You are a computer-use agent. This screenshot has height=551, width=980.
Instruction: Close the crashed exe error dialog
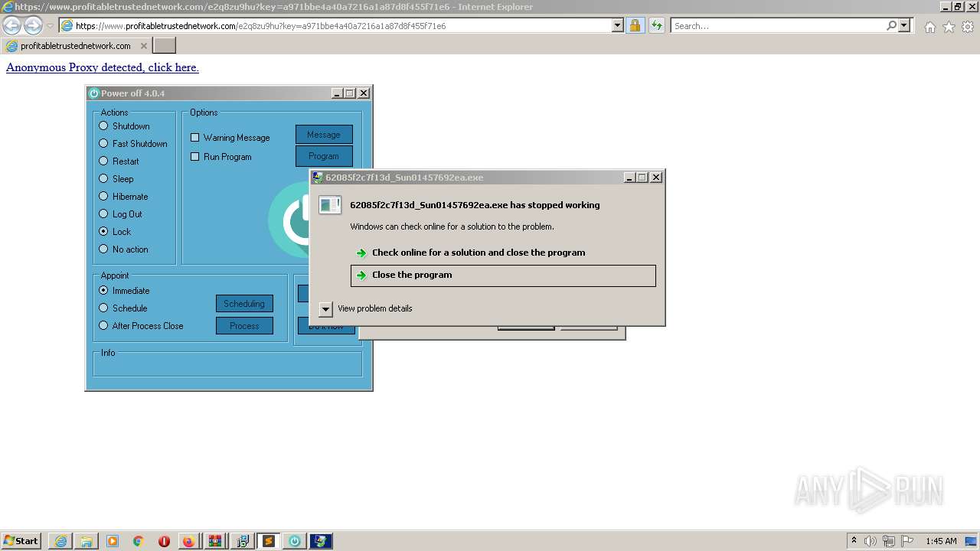click(655, 178)
